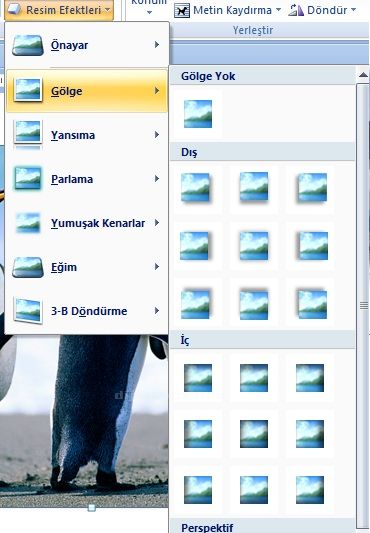Click the Yansıma reflection icon

pyautogui.click(x=28, y=135)
